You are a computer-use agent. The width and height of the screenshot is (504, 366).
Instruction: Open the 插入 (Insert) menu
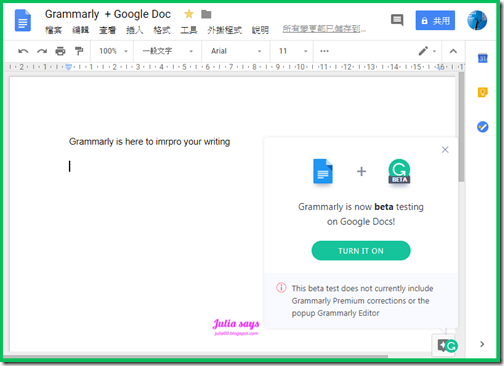coord(134,30)
